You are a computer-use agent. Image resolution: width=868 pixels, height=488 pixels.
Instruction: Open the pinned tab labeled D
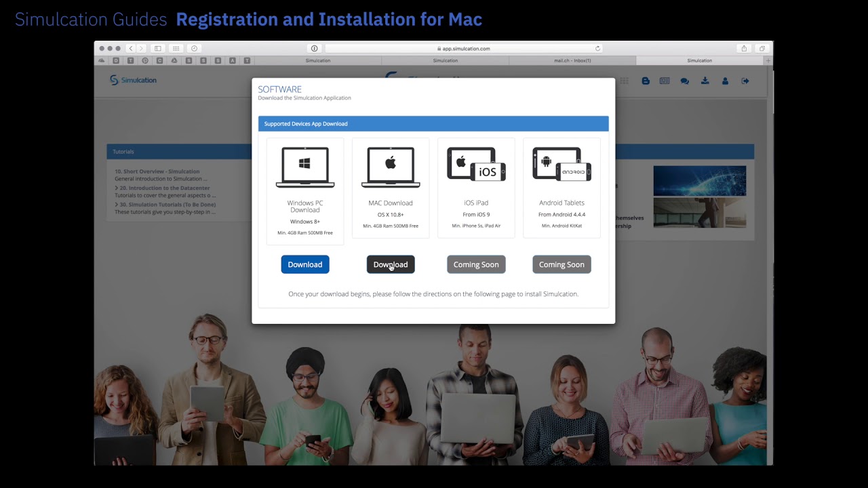(x=116, y=60)
